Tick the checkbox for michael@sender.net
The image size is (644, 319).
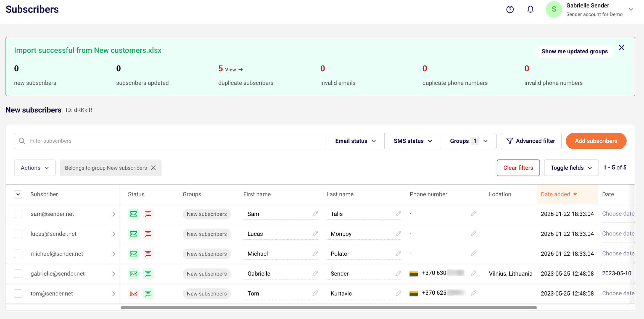click(x=18, y=254)
